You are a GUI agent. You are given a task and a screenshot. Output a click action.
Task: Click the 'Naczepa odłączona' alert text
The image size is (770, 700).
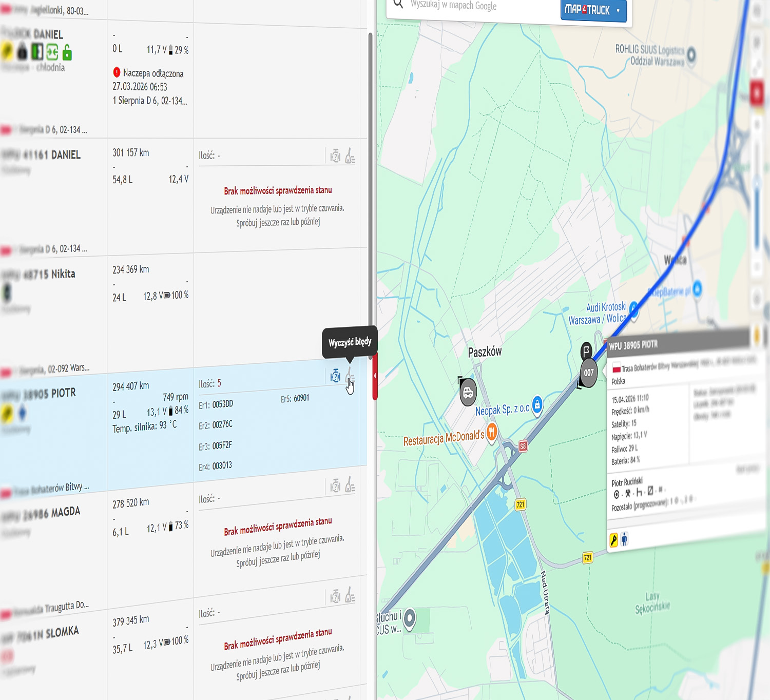153,73
